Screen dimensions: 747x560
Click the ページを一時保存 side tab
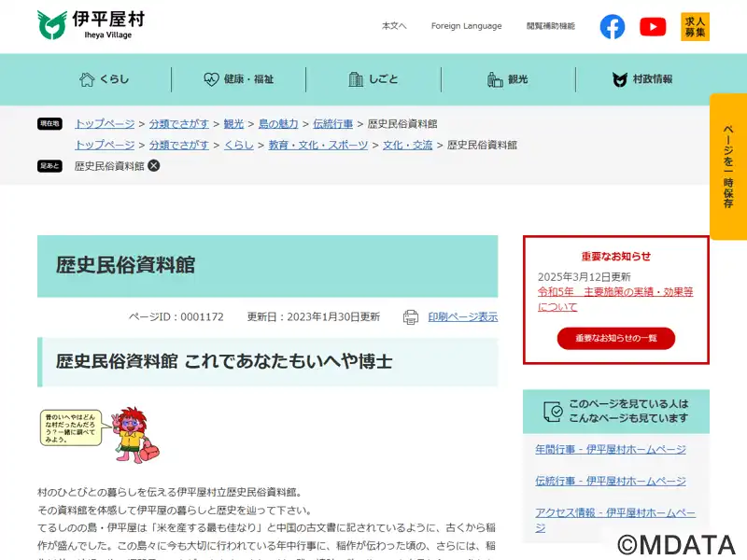[728, 167]
